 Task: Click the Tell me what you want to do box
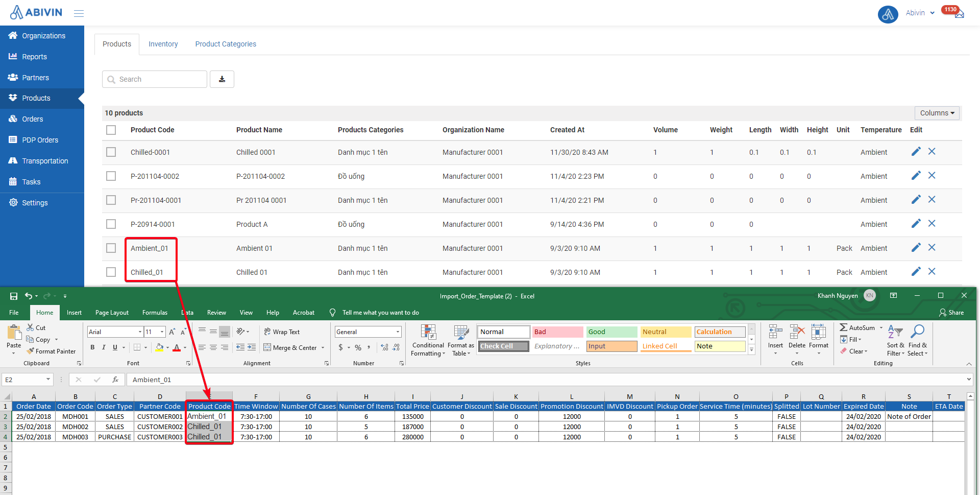coord(380,313)
